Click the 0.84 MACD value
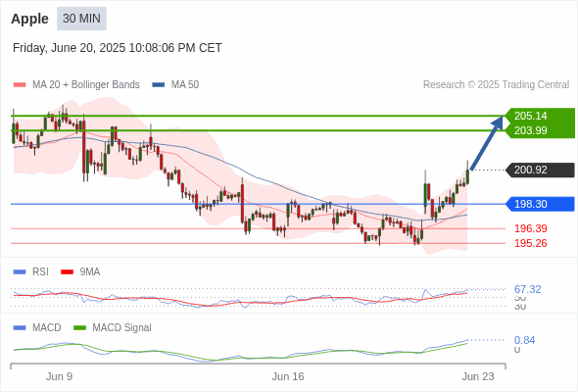This screenshot has width=578, height=392. (x=524, y=340)
